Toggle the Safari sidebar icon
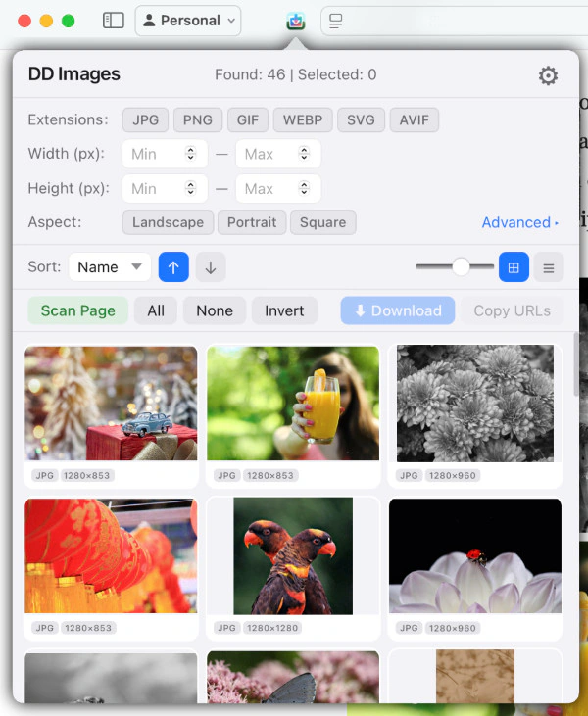The image size is (588, 716). tap(114, 21)
